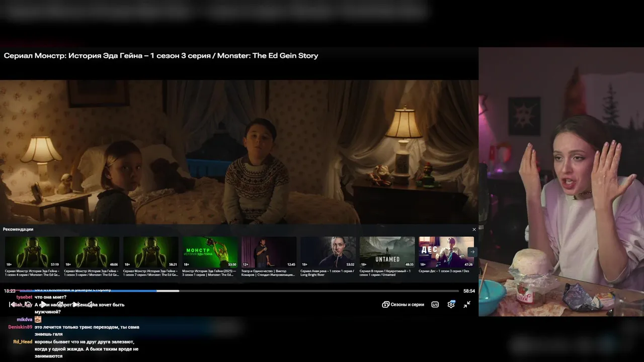Open ДЕС series thumbnail
Image resolution: width=644 pixels, height=362 pixels.
446,252
